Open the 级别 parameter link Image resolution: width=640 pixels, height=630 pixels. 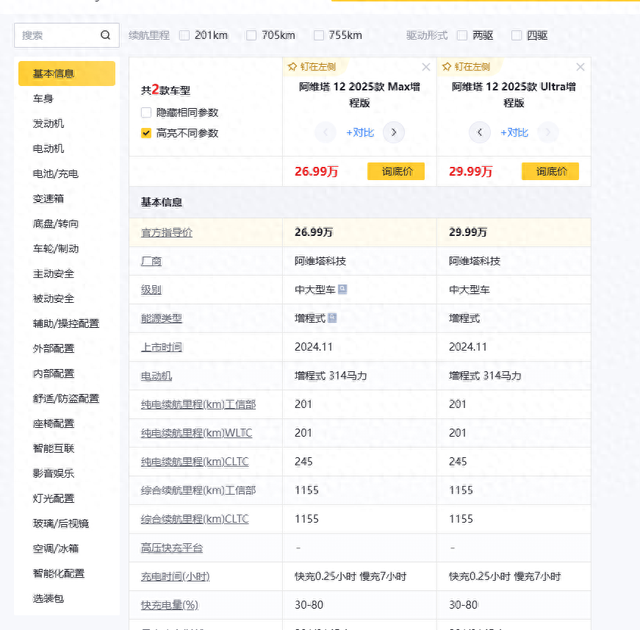click(x=151, y=290)
